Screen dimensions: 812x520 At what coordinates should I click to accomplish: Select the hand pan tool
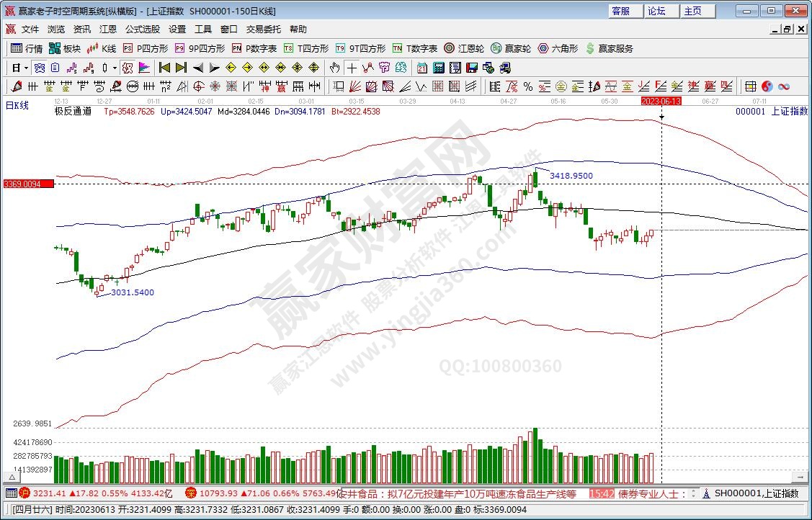pos(334,68)
